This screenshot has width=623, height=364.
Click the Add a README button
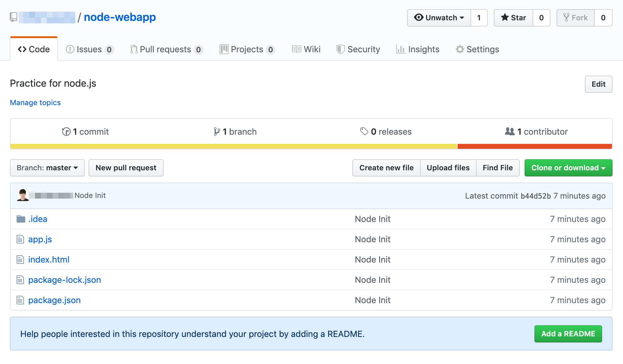(568, 334)
